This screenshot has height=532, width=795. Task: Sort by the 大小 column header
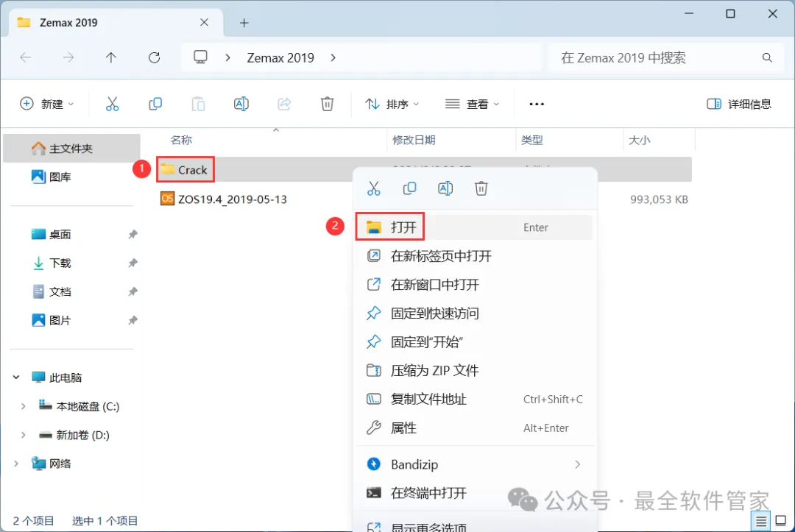click(640, 140)
